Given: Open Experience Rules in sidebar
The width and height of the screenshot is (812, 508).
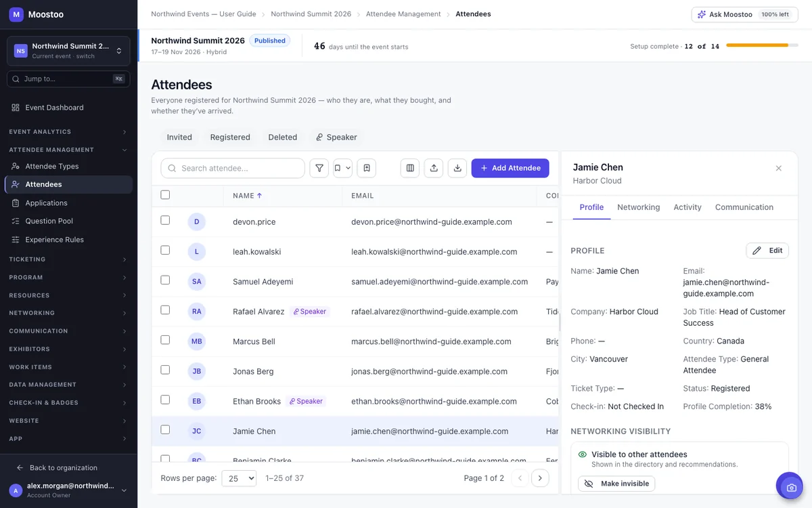Looking at the screenshot, I should (68, 240).
